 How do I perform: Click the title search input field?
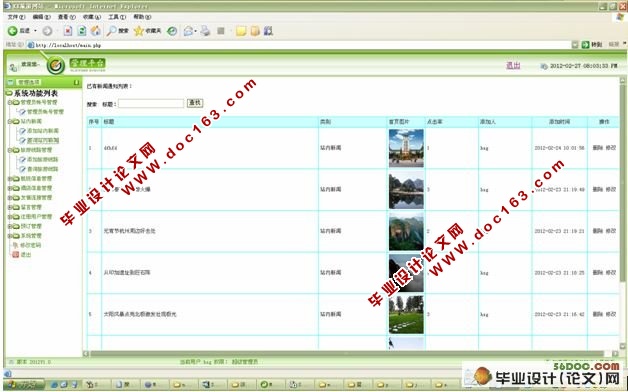[x=151, y=103]
